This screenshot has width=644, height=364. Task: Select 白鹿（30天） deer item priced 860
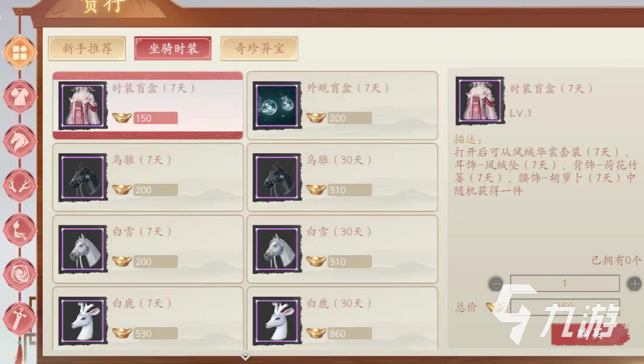pos(342,319)
